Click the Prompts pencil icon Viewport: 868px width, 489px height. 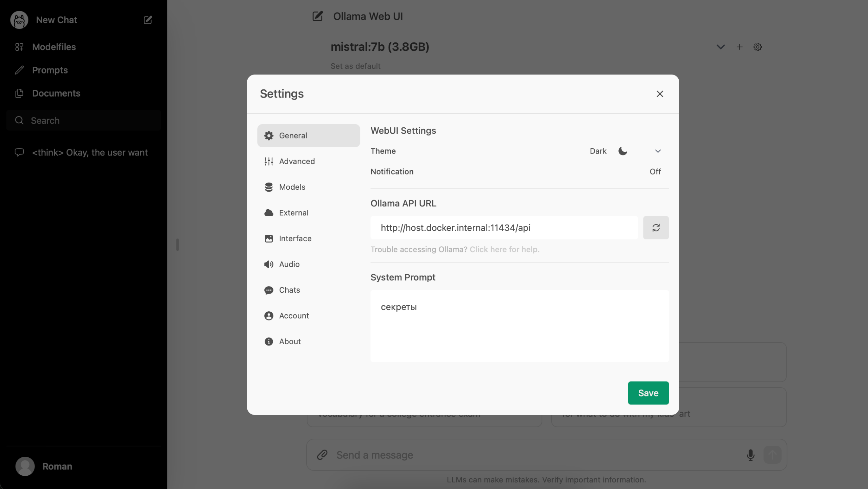(19, 70)
